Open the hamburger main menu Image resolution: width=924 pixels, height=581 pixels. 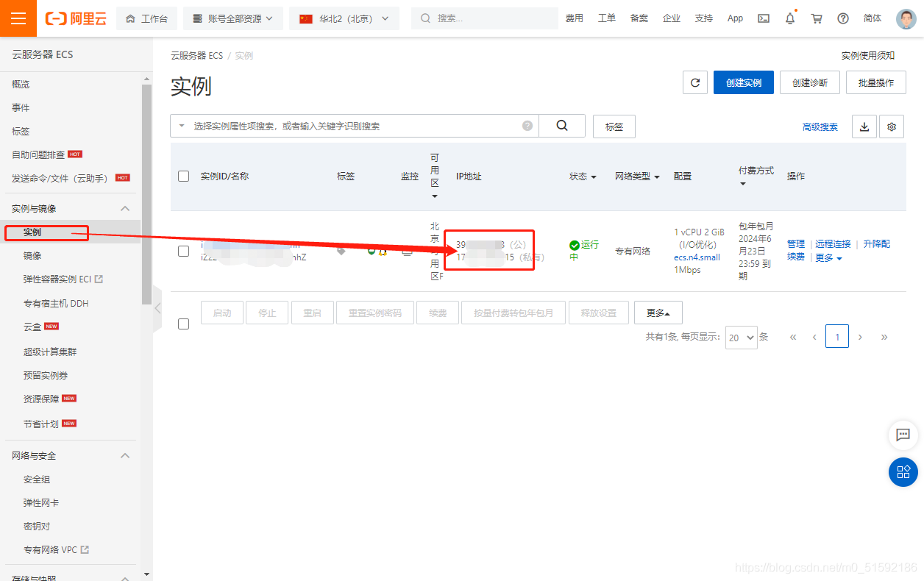click(x=18, y=18)
